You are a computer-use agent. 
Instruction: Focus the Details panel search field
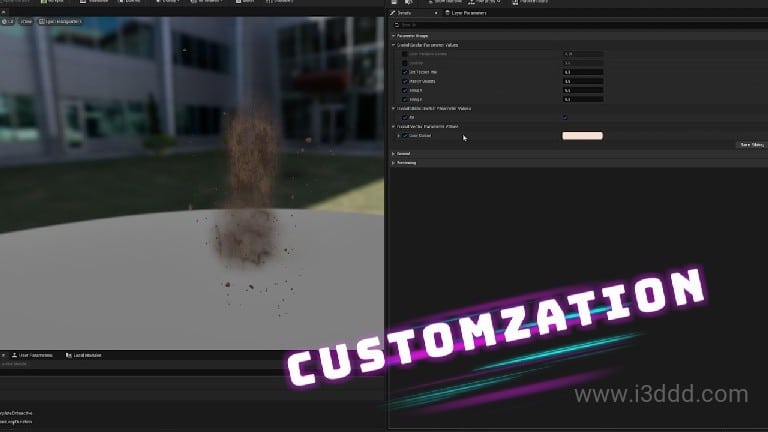tap(580, 24)
